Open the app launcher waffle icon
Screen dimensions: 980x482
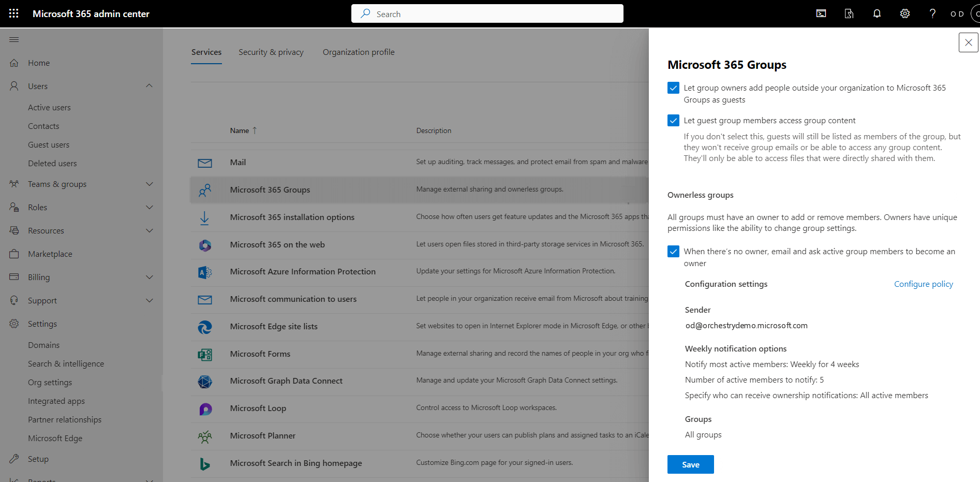[14, 13]
